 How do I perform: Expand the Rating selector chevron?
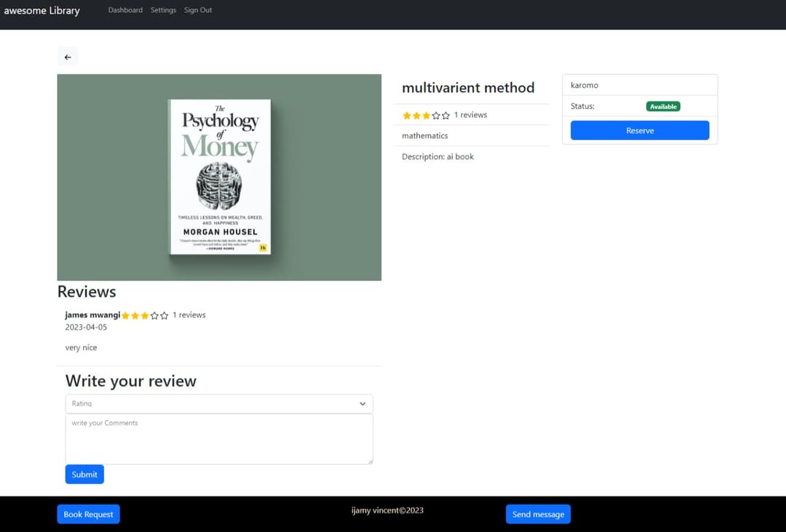coord(362,403)
